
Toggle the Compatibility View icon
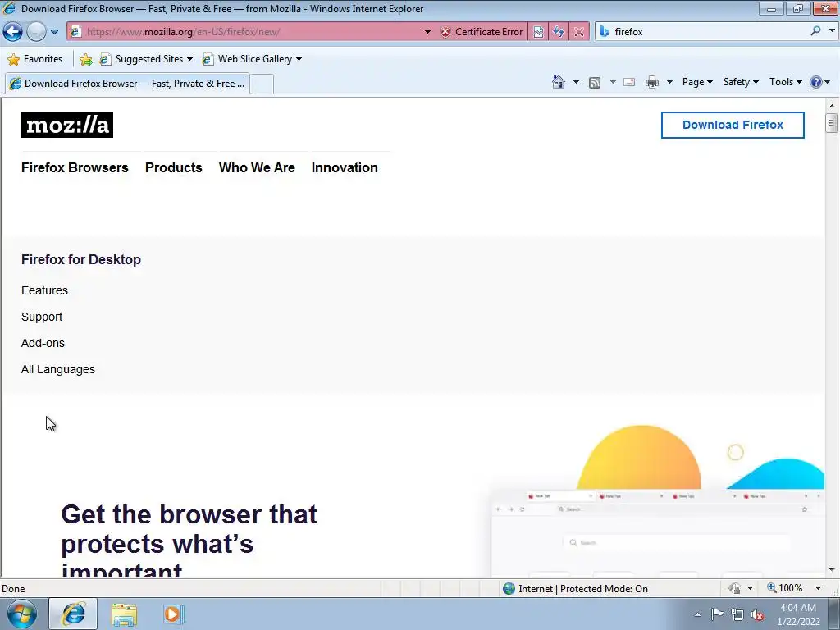(538, 32)
